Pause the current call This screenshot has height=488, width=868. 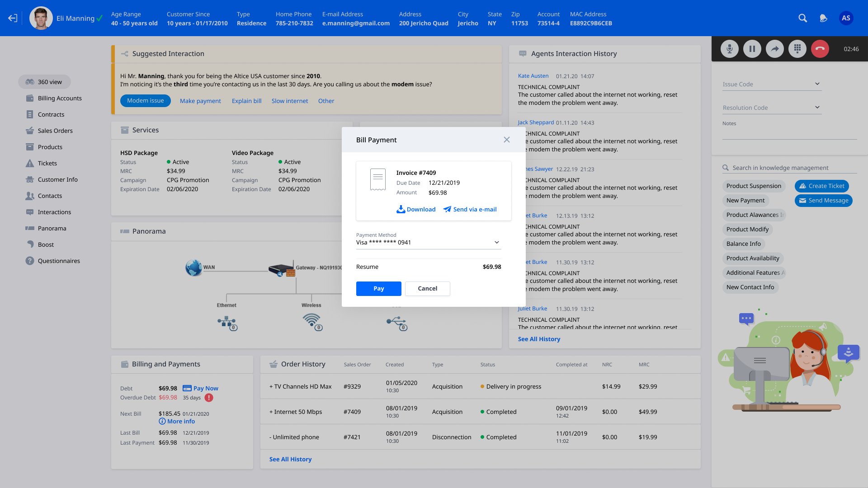(x=752, y=49)
